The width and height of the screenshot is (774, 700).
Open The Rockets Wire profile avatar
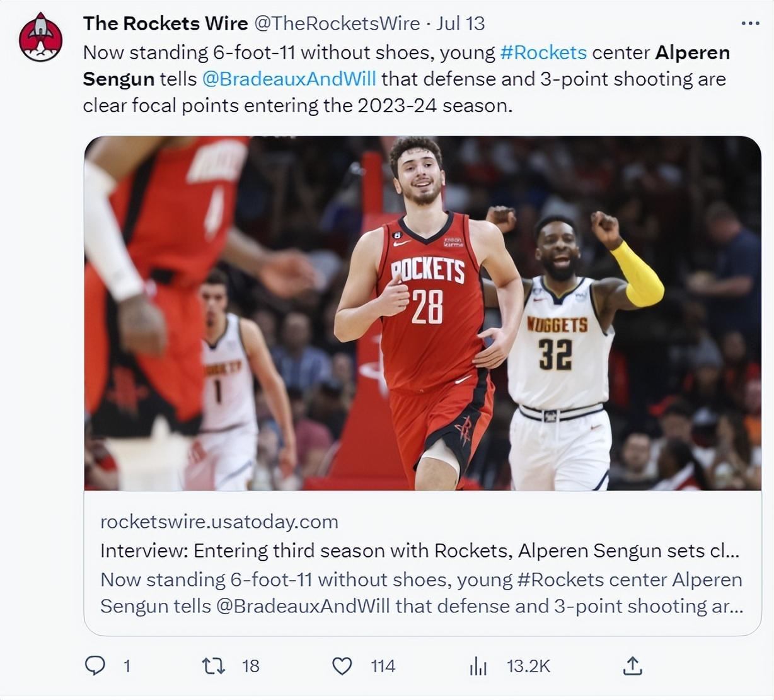click(40, 37)
